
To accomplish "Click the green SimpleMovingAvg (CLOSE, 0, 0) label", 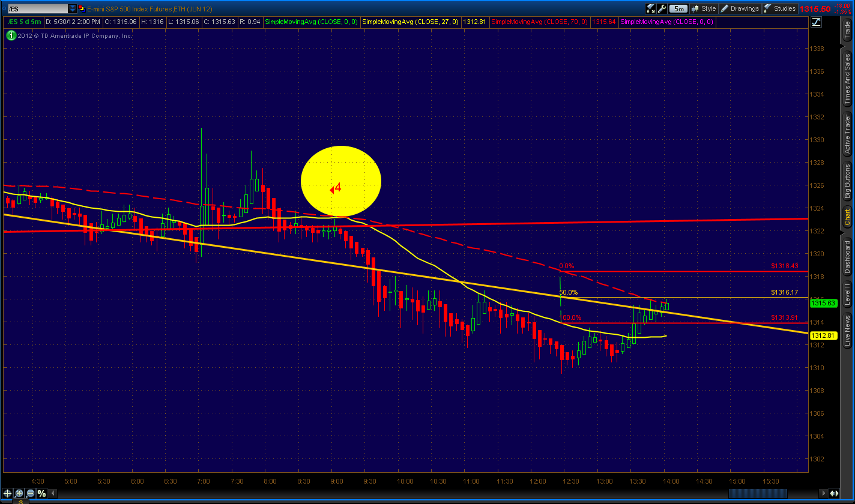I will [x=312, y=22].
